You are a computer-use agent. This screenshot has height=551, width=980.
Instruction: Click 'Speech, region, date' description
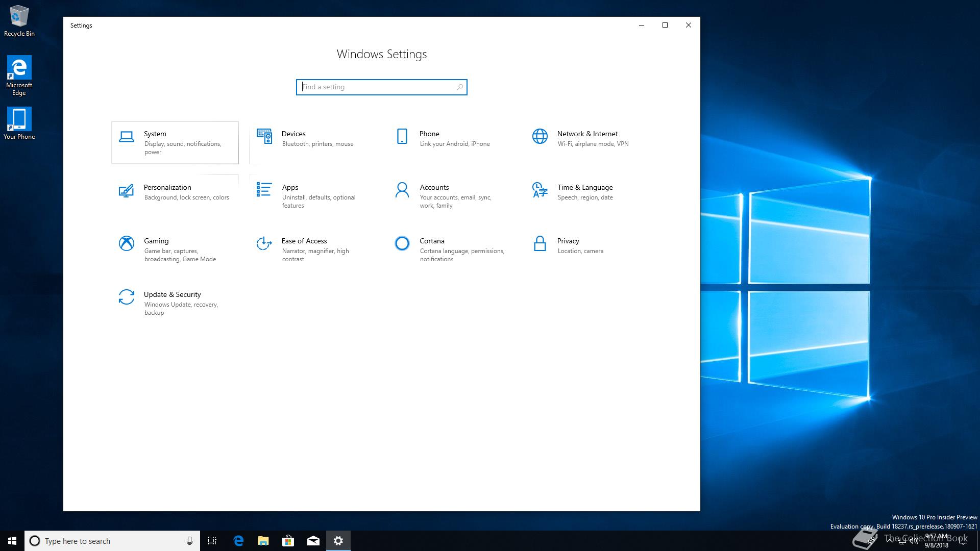585,197
